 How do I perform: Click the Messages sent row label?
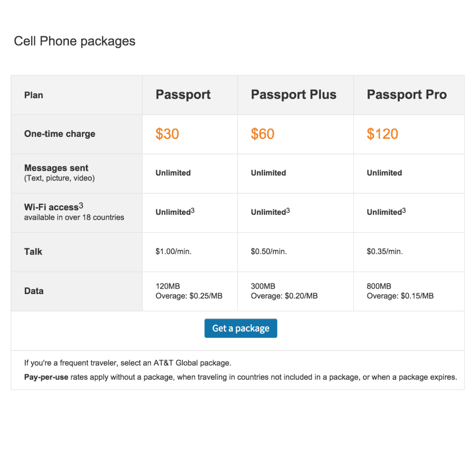56,168
